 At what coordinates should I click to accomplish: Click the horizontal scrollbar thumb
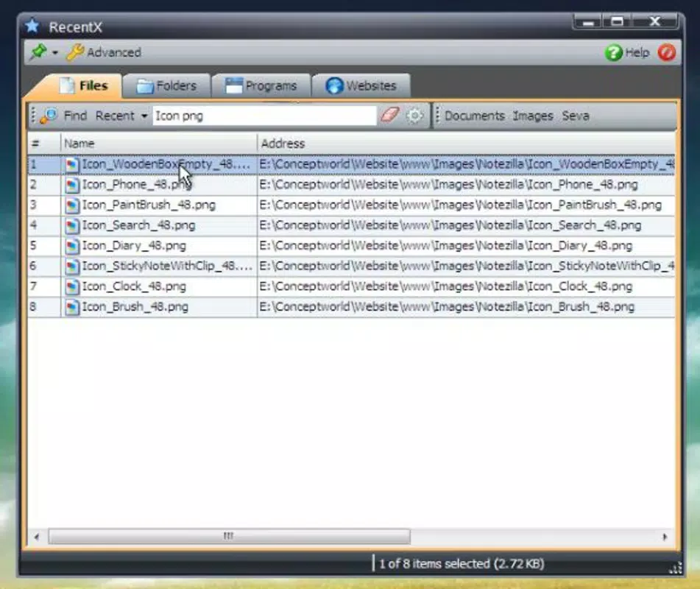pyautogui.click(x=229, y=536)
